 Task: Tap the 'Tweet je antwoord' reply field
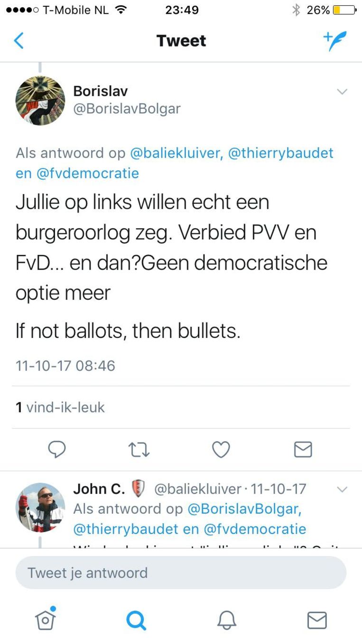[181, 573]
